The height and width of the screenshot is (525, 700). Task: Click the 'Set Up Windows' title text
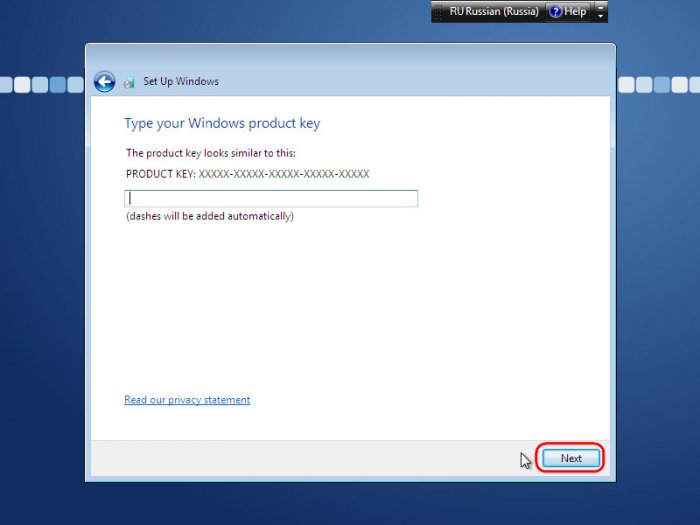pos(181,82)
